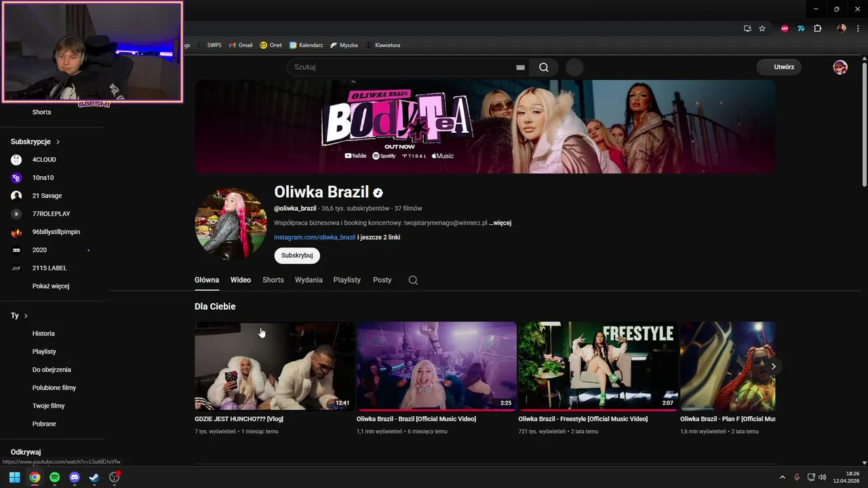
Task: Open the Klawiatura bookmark
Action: [382, 45]
